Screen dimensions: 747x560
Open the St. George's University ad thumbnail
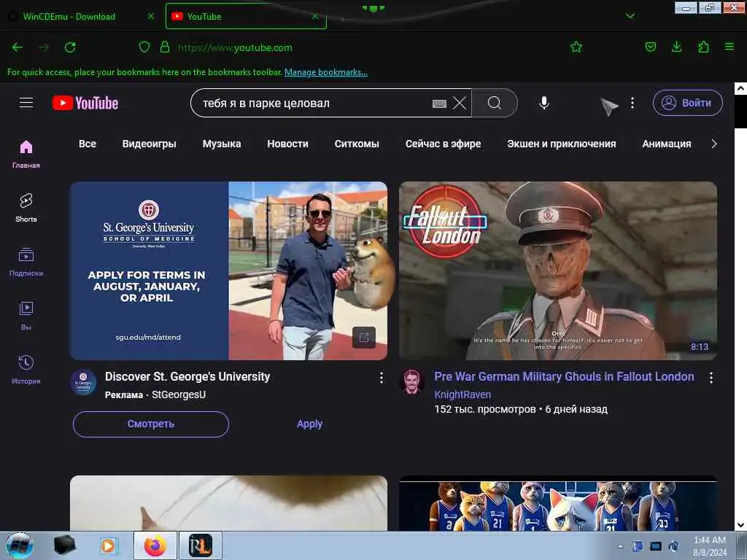pos(228,271)
